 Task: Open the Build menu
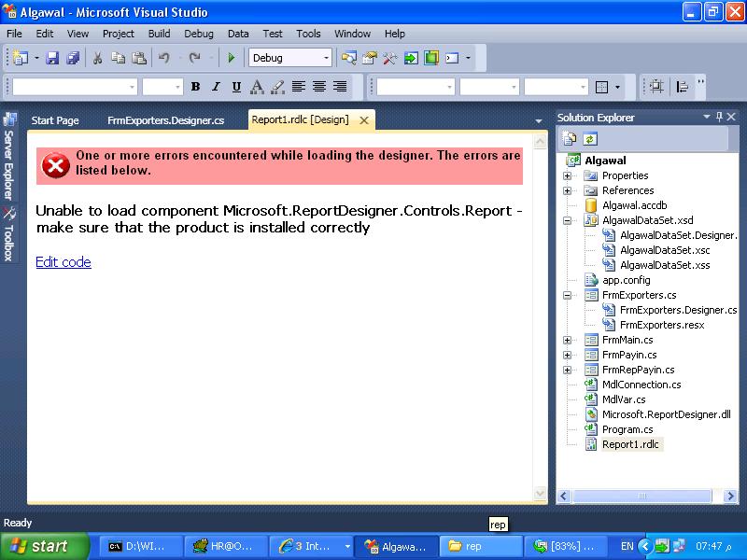click(159, 34)
